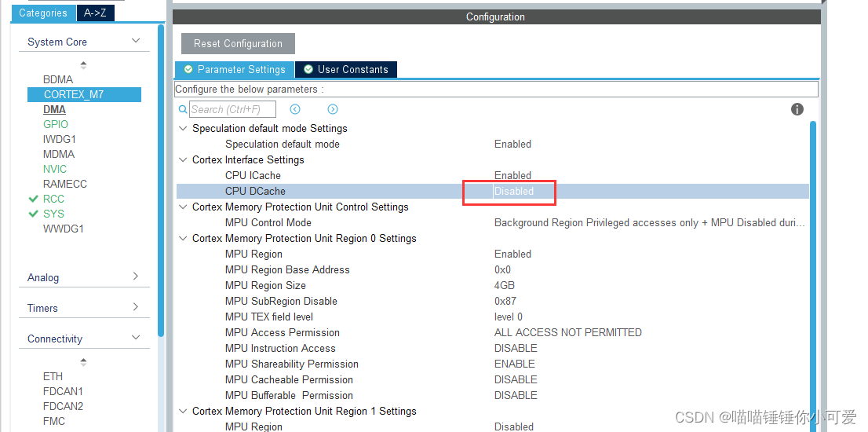Image resolution: width=868 pixels, height=432 pixels.
Task: Change MPU Instruction Access DISABLE value
Action: [516, 349]
